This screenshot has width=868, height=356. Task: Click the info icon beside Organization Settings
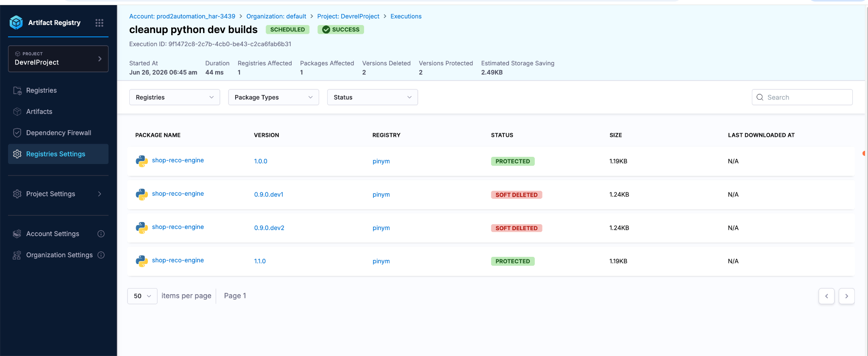tap(101, 255)
